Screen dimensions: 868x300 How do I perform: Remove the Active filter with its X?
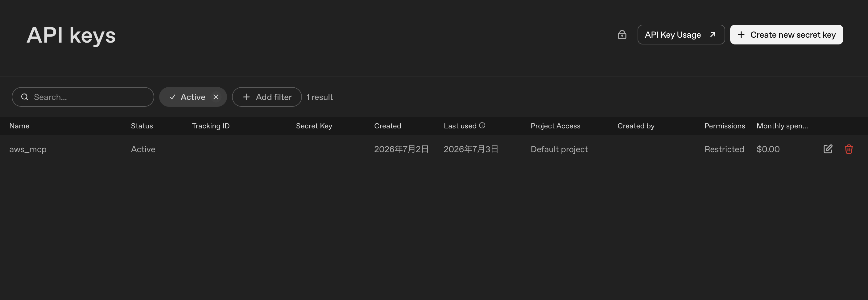pyautogui.click(x=216, y=97)
